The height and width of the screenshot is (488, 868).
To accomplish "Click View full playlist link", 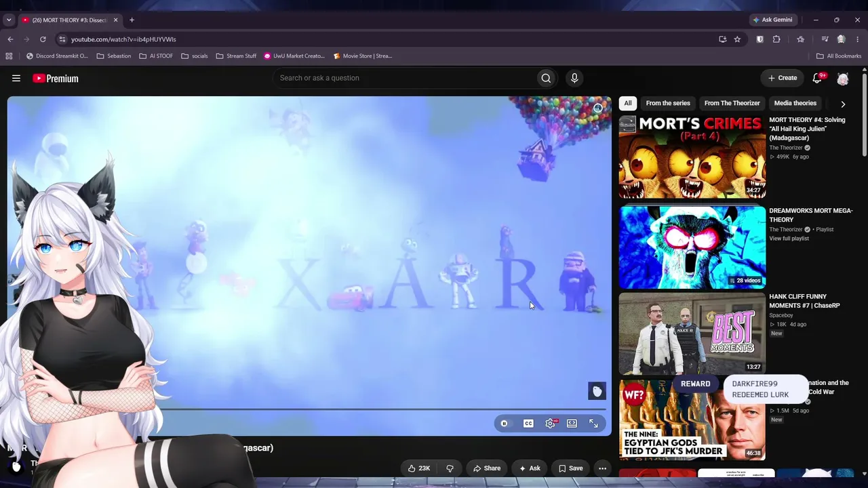I will 789,239.
